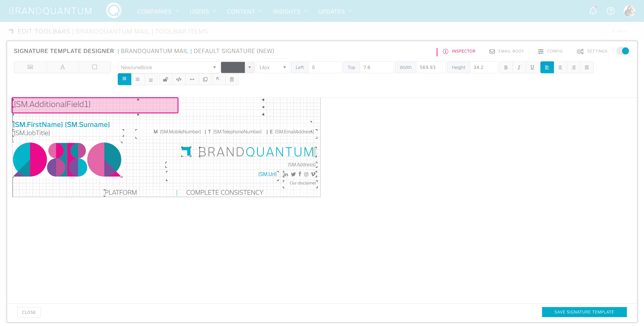Select the Our disclaimer text

pos(303,183)
